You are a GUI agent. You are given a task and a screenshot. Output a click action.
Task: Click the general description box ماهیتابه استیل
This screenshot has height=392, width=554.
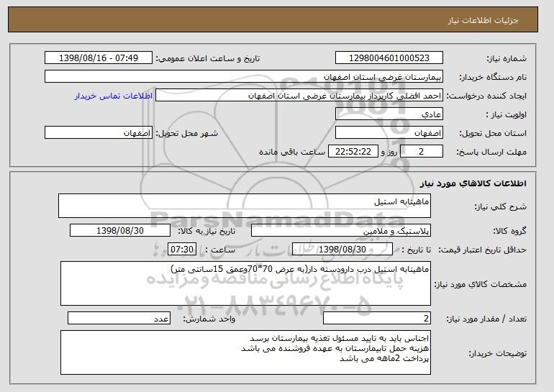pyautogui.click(x=245, y=206)
